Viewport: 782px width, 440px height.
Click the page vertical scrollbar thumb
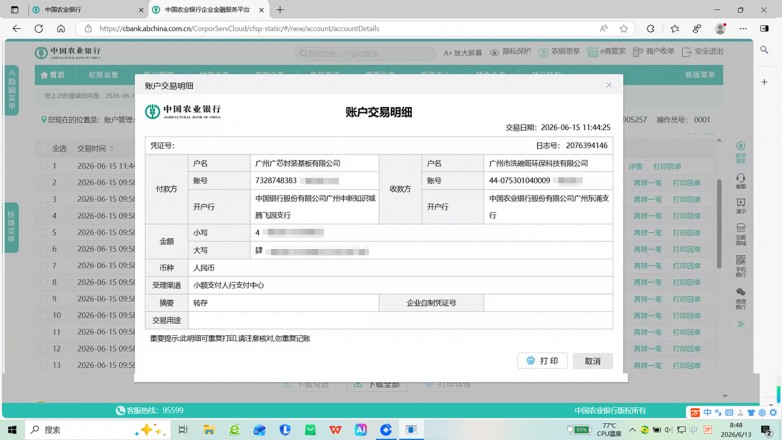(719, 223)
